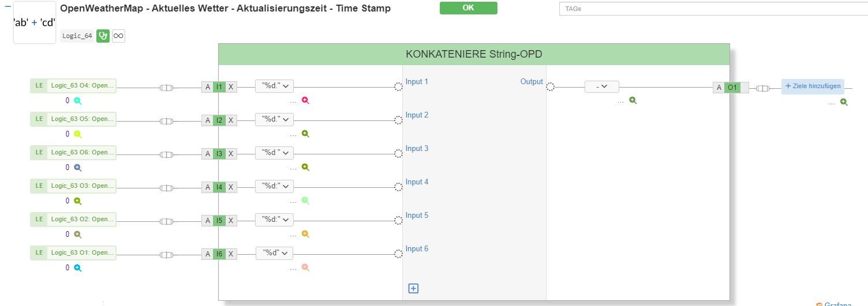Toggle the A button on output O1
Image resolution: width=868 pixels, height=306 pixels.
719,88
